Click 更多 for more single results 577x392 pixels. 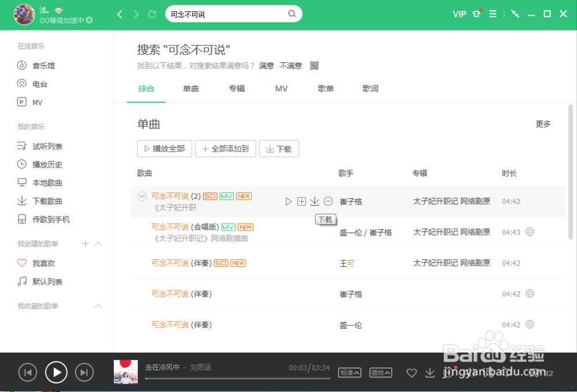(x=542, y=123)
